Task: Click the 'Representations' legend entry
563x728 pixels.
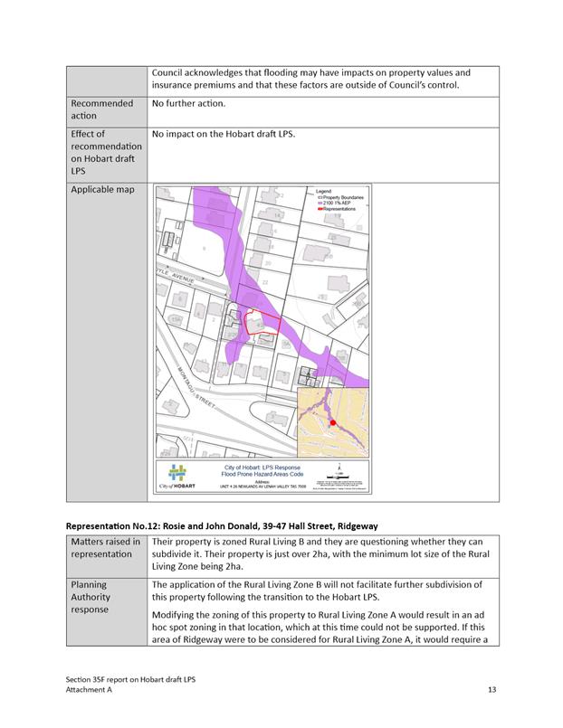Action: tap(337, 209)
